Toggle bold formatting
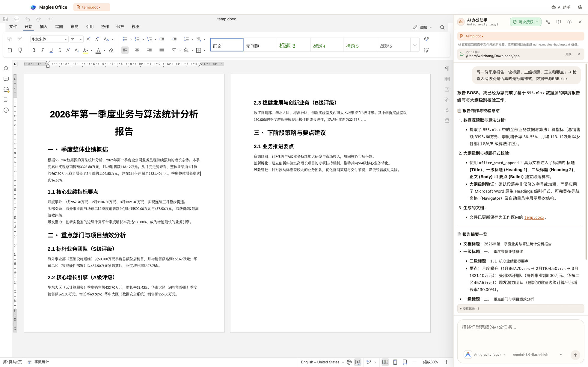Screen dimensions: 588x367 [34, 50]
